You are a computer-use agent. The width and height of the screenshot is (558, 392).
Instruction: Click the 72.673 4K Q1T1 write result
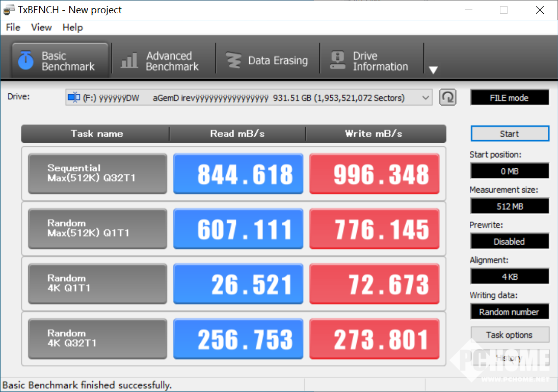tap(375, 284)
